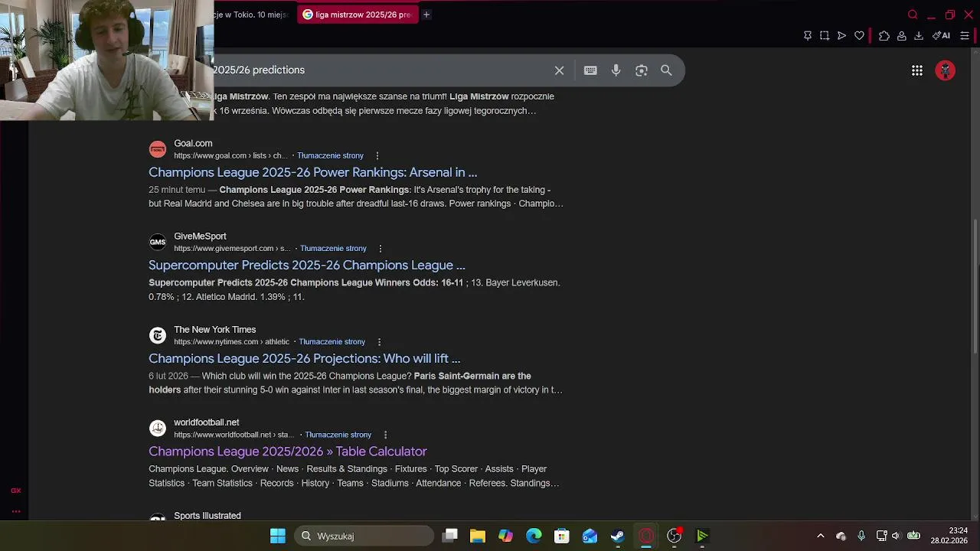This screenshot has width=980, height=551.
Task: Open Opera profile account icon
Action: (x=902, y=36)
